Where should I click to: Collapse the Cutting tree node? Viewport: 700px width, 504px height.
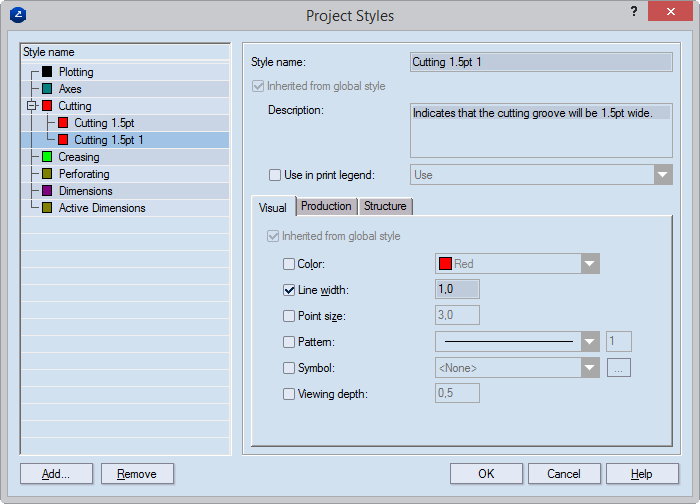[32, 106]
